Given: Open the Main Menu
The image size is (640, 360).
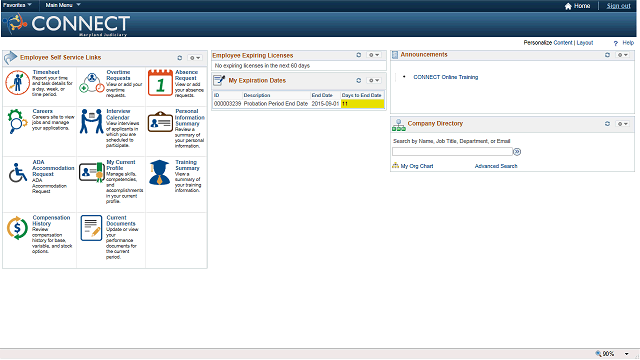Looking at the screenshot, I should pyautogui.click(x=63, y=5).
